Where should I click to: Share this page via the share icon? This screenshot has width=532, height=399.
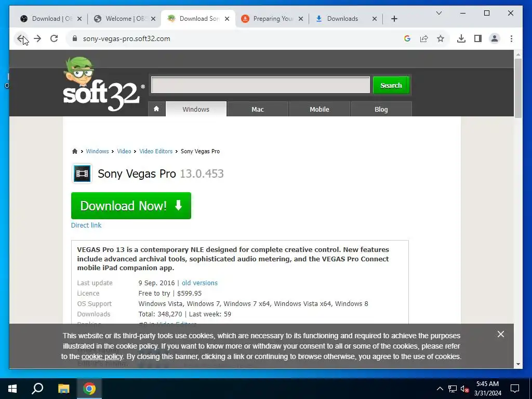pos(424,38)
